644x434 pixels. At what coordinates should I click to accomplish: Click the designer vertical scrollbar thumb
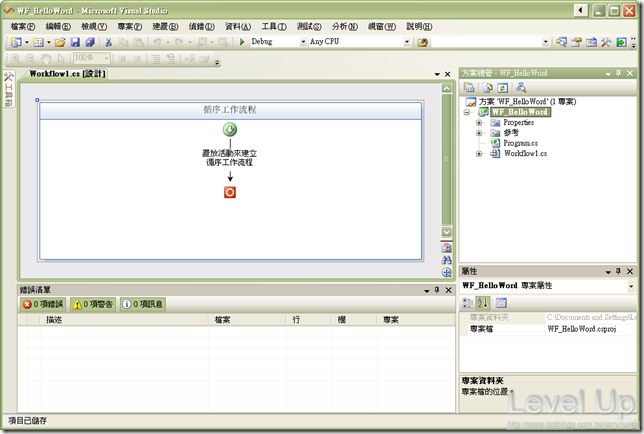coord(446,160)
